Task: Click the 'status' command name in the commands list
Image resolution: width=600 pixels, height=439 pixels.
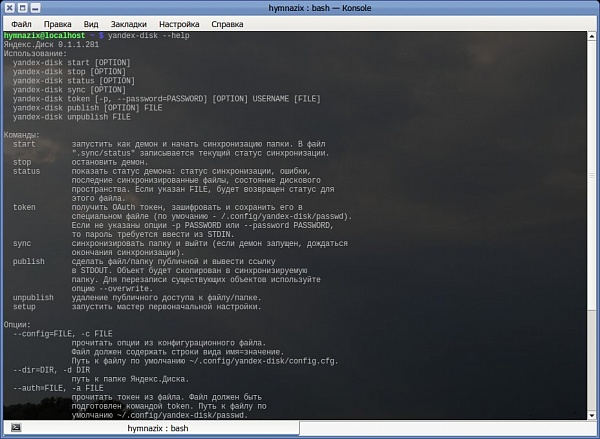Action: 26,171
